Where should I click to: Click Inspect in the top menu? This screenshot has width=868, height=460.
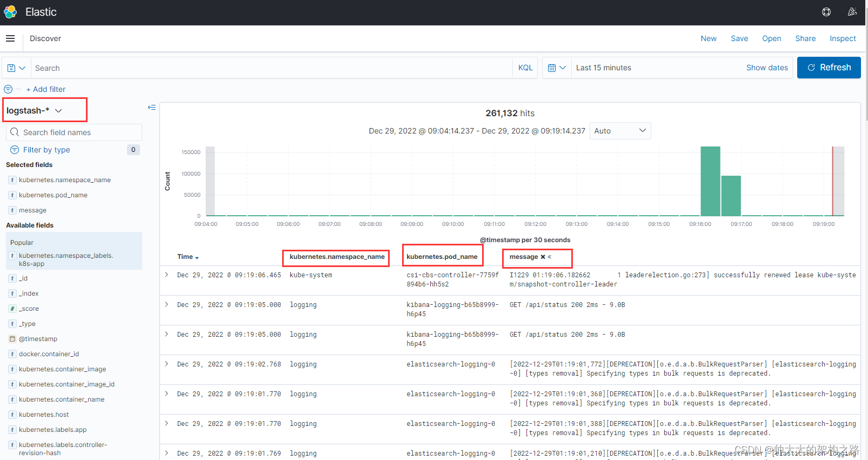click(x=843, y=38)
